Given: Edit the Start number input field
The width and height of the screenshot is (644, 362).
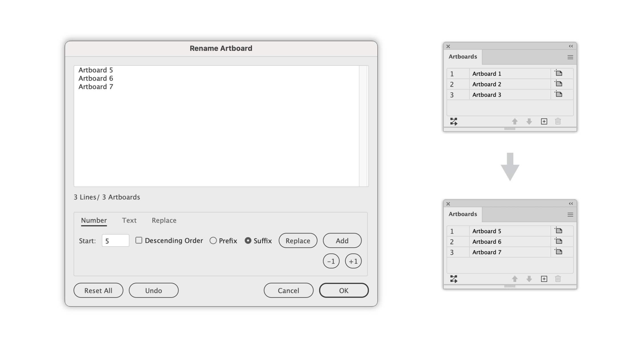Looking at the screenshot, I should [x=115, y=241].
